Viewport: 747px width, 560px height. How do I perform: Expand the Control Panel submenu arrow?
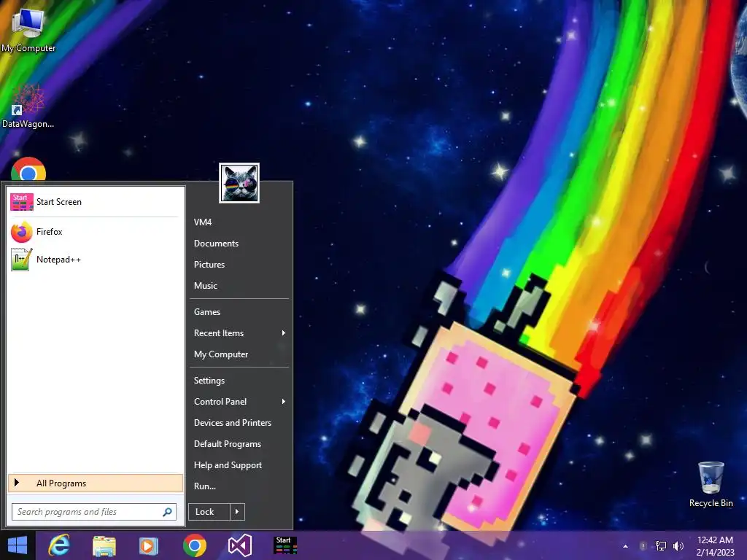pyautogui.click(x=284, y=402)
